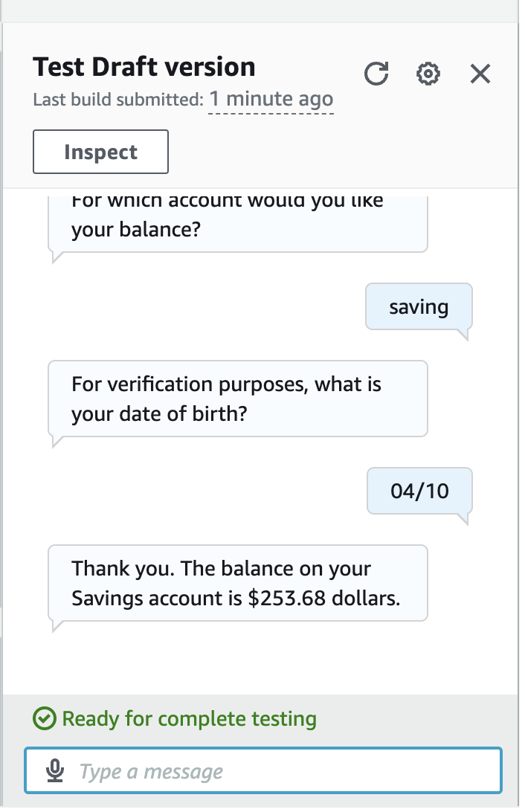Screen dimensions: 525x812
Task: Click the "Test Draft version" title
Action: point(144,67)
